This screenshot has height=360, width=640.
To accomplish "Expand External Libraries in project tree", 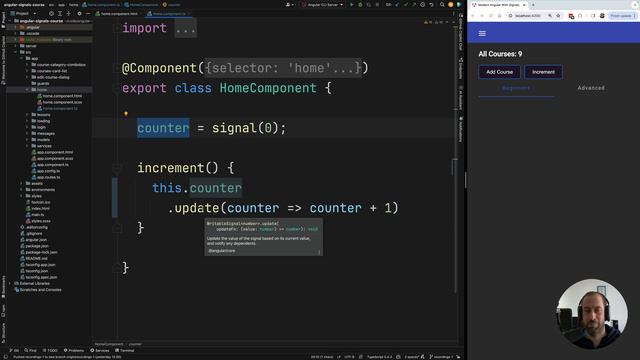I will coord(10,283).
